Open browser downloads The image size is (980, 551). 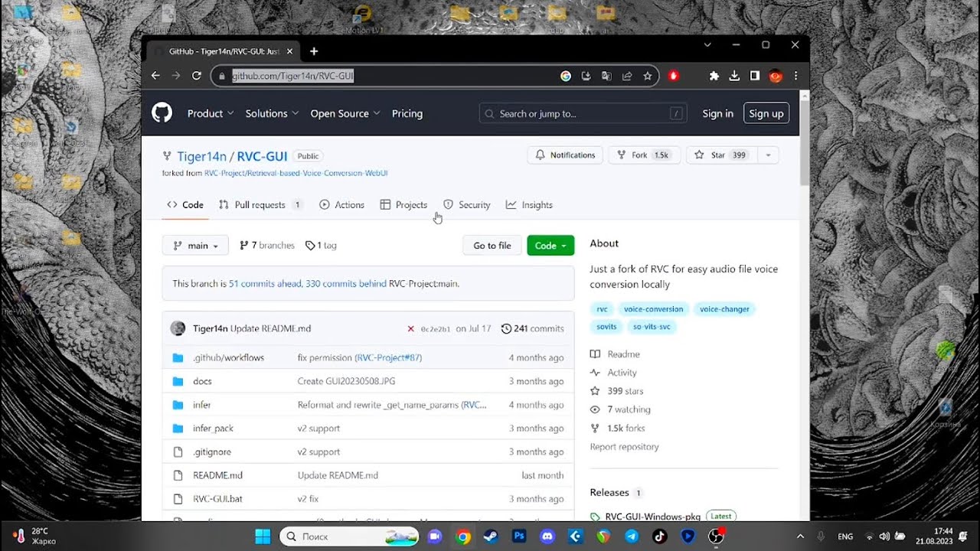pyautogui.click(x=734, y=76)
